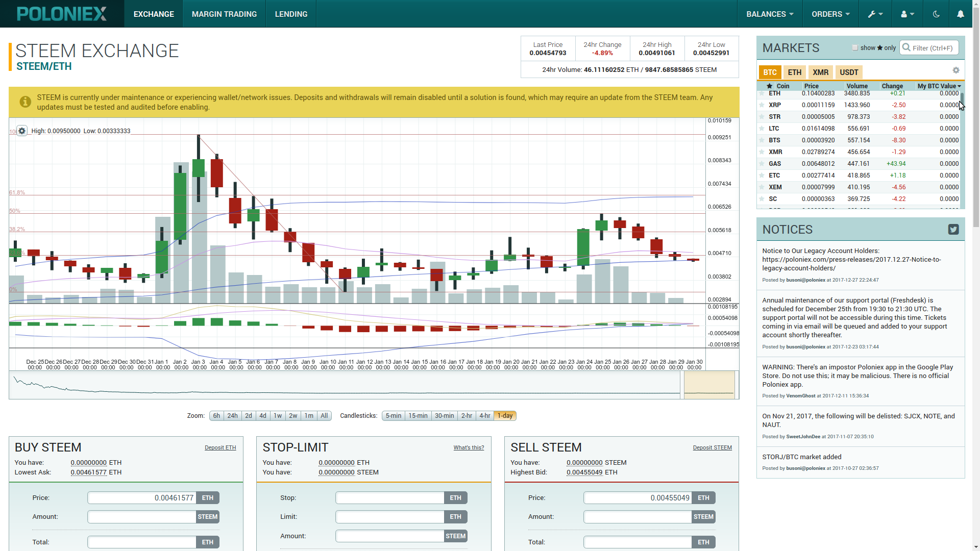The width and height of the screenshot is (980, 551).
Task: Click Highest Bid value 0.00455049
Action: [x=584, y=472]
